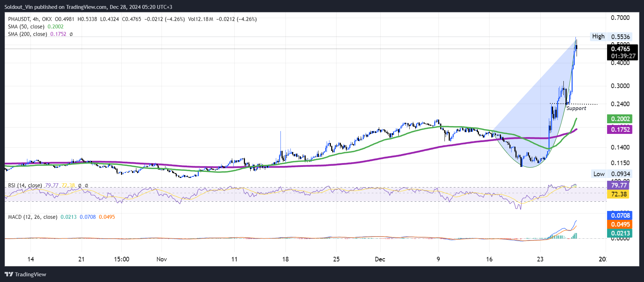Click the blue MACD 0.0708 tag

[x=620, y=216]
